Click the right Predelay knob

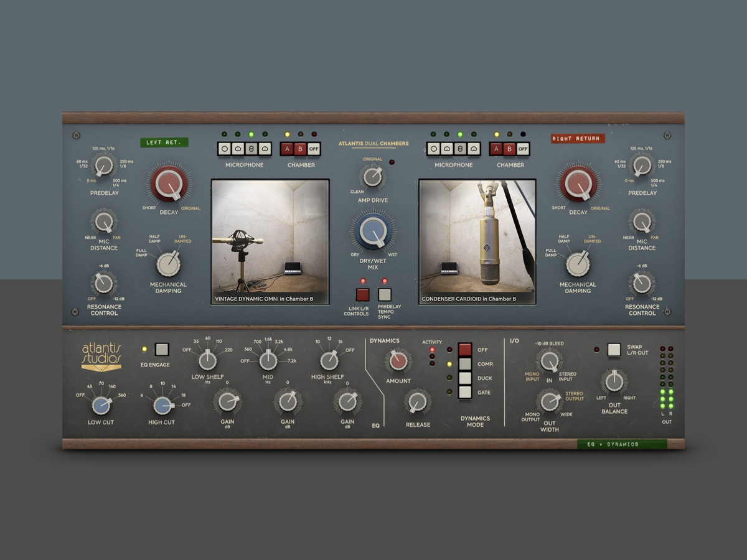pyautogui.click(x=642, y=166)
